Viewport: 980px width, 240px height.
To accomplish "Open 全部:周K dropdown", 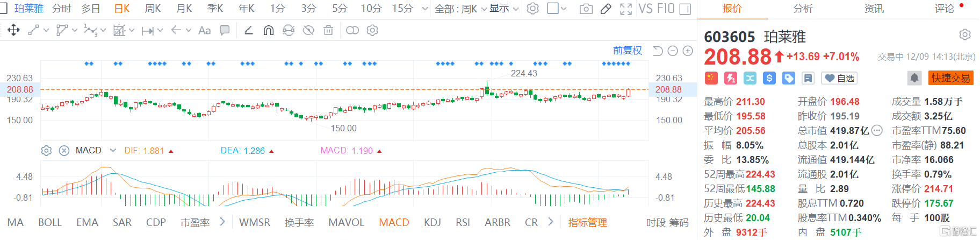I will [460, 9].
